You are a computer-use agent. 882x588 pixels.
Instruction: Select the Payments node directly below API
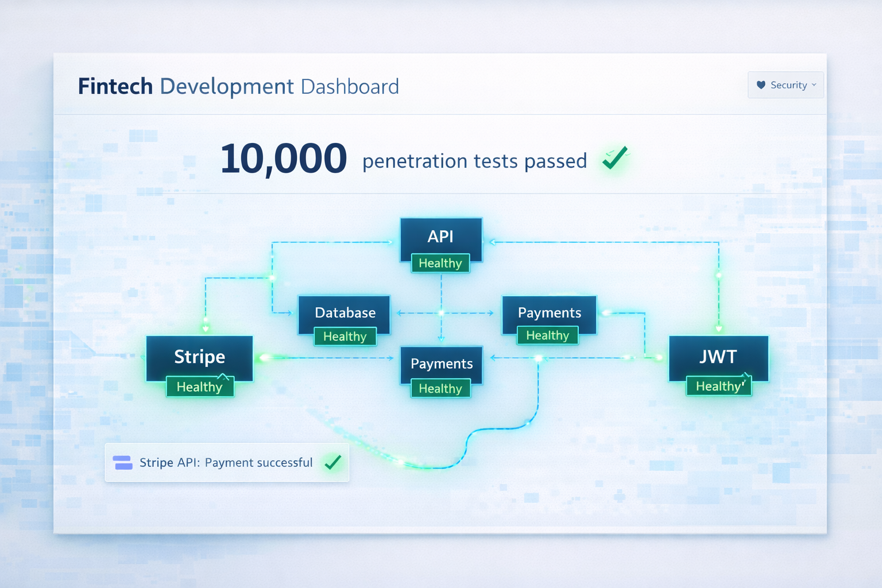(x=441, y=363)
